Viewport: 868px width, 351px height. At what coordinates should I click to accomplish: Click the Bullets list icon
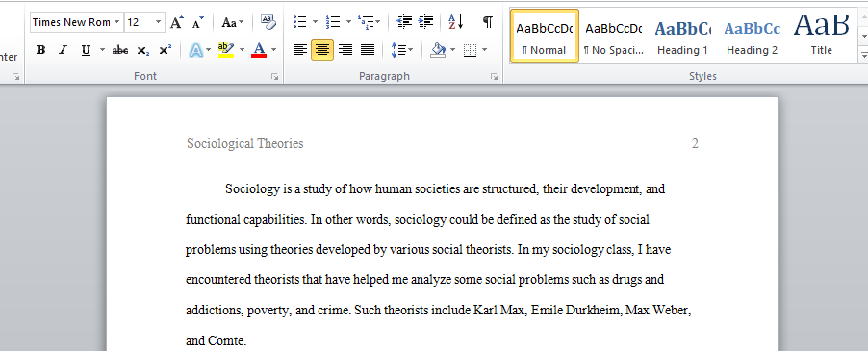click(x=300, y=22)
